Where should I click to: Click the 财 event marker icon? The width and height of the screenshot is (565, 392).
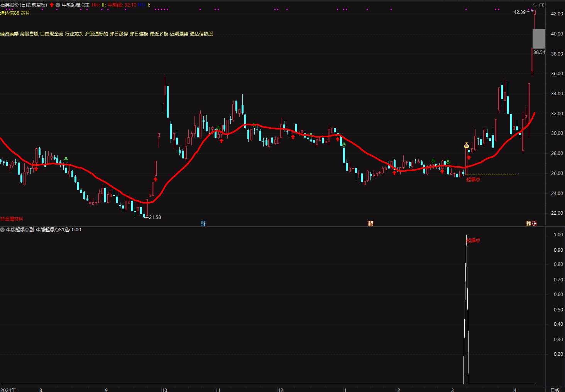(x=203, y=224)
